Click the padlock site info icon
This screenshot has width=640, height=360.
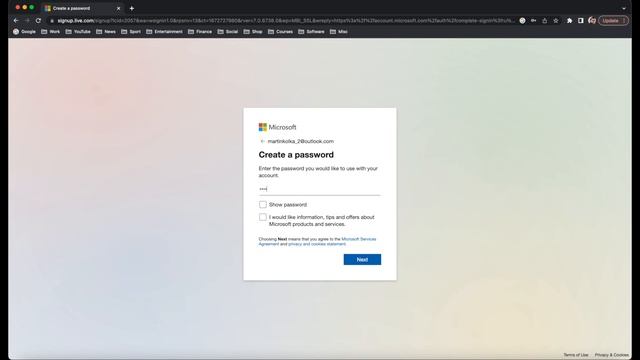pyautogui.click(x=52, y=20)
